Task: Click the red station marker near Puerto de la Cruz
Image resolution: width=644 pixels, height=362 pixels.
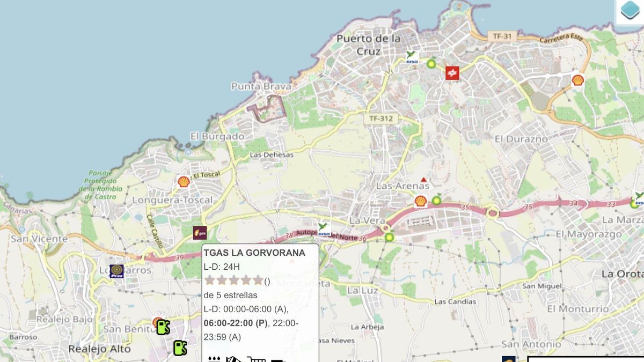Action: point(452,73)
